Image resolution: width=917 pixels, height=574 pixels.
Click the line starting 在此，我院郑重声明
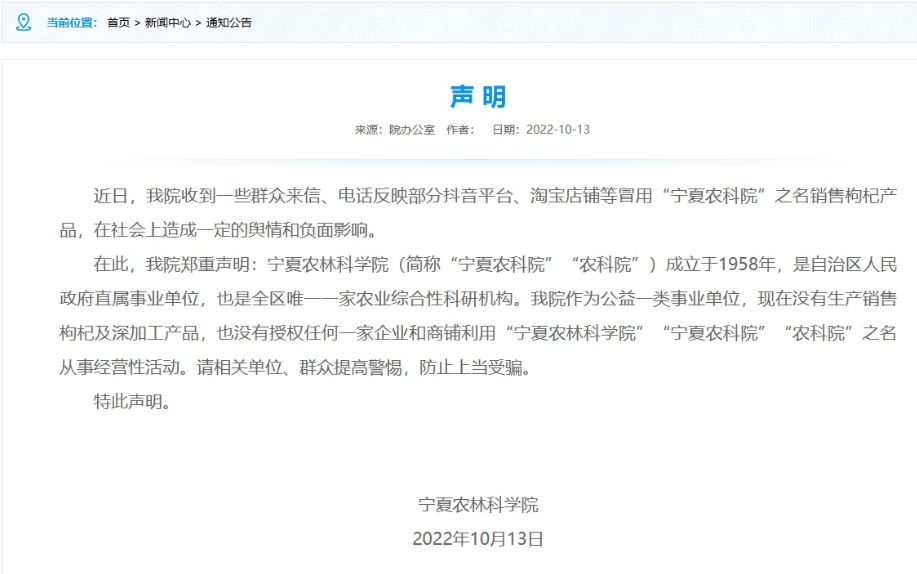point(495,264)
